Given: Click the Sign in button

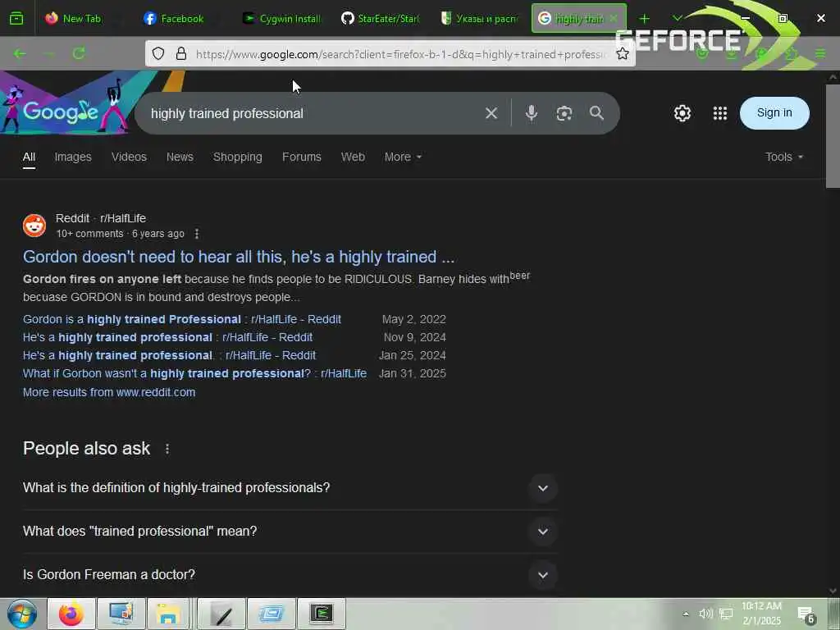Looking at the screenshot, I should [774, 113].
